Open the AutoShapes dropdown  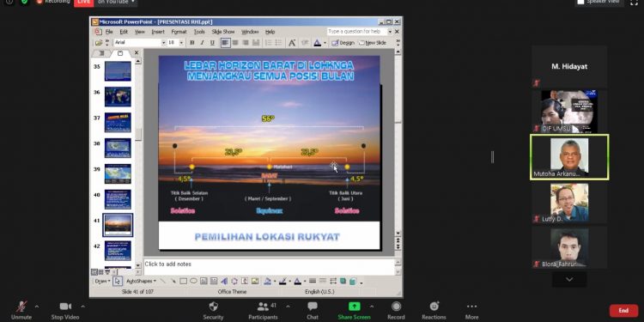(141, 282)
